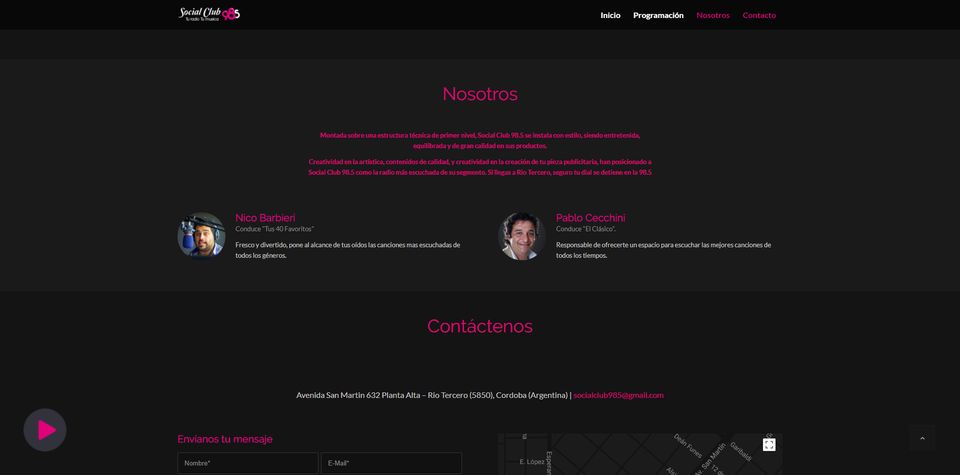Open the Inicio menu item
This screenshot has width=960, height=475.
coord(610,15)
